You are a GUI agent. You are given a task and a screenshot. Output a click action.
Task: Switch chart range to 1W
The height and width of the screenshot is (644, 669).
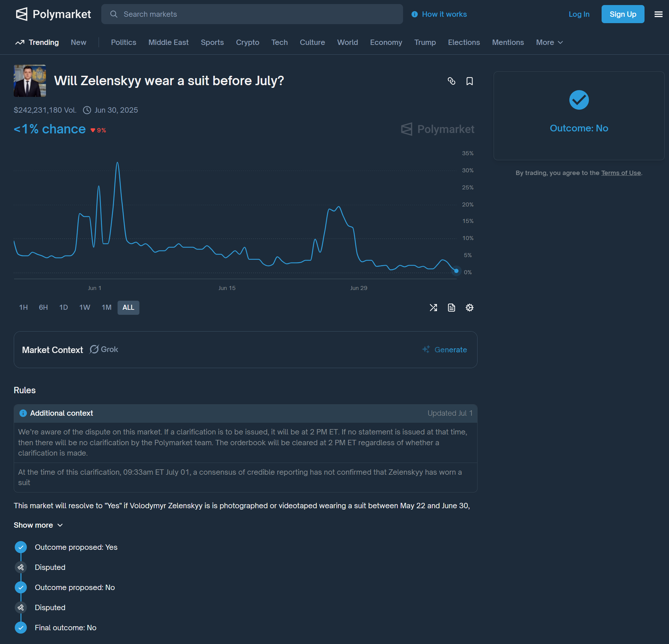point(84,307)
